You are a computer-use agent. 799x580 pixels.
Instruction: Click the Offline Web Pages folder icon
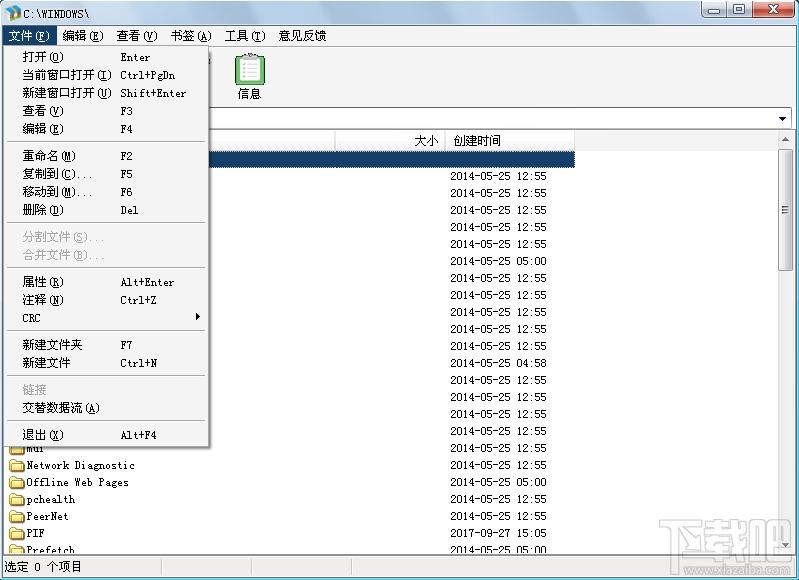pos(17,482)
